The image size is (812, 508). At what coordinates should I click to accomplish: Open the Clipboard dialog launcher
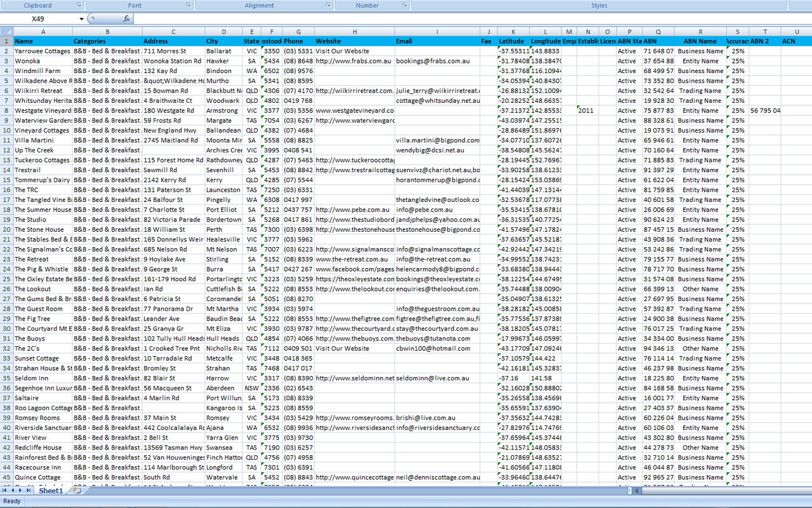click(x=79, y=5)
